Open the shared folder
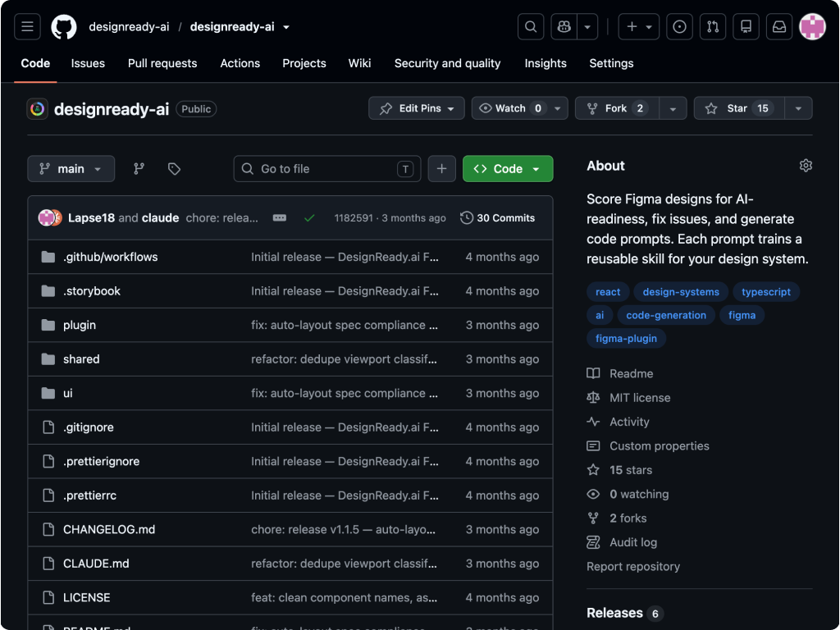Screen dimensions: 840x630 click(81, 359)
